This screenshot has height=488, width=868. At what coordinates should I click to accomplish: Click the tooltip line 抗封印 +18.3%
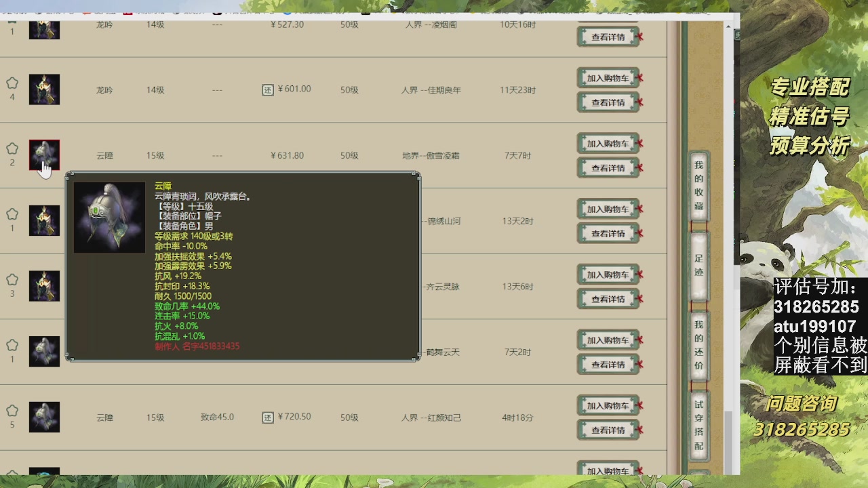coord(182,286)
